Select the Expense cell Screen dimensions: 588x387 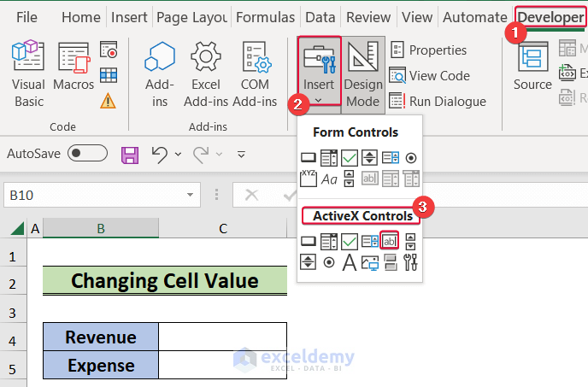click(101, 365)
